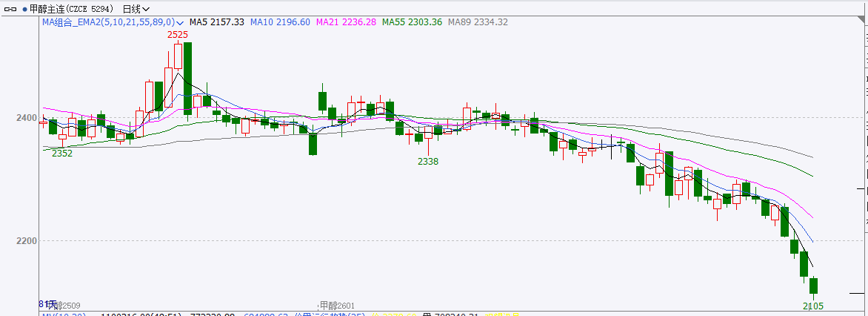Viewport: 868px width, 316px height.
Task: Click the 甲醇2601 contract marker on axis
Action: (x=337, y=306)
